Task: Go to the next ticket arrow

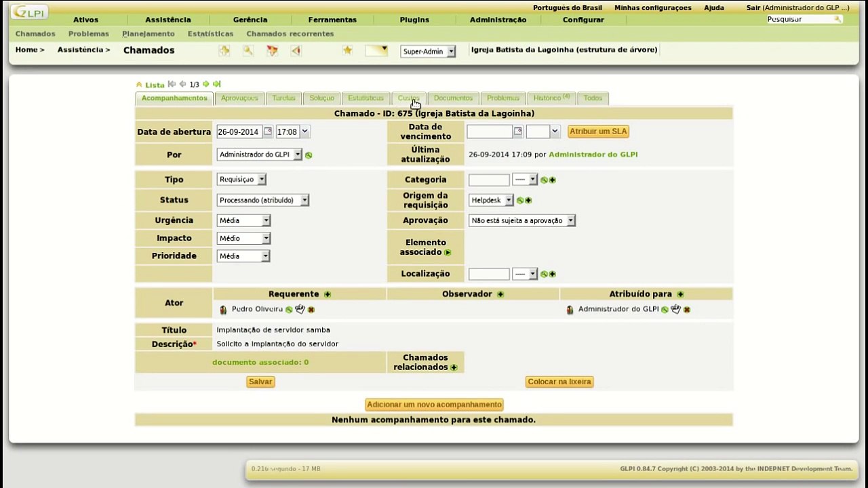Action: [x=205, y=84]
